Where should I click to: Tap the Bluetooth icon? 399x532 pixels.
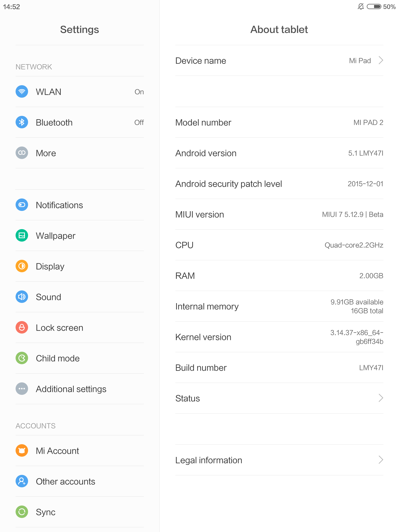(x=22, y=122)
